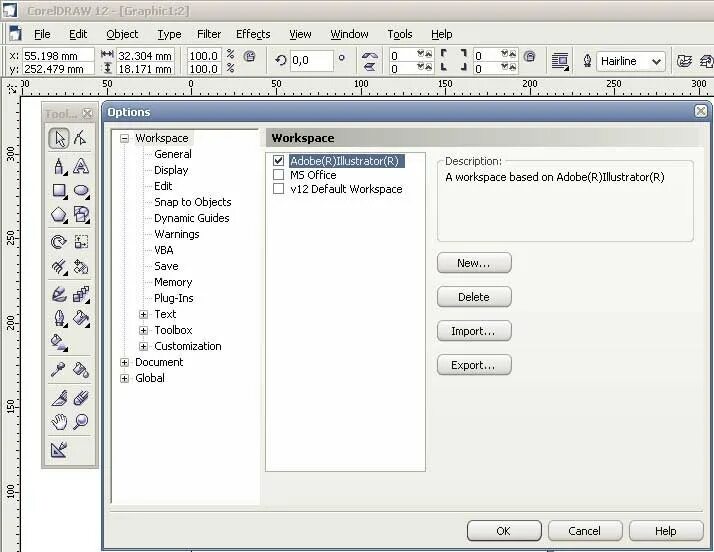
Task: Click the wrap paragraph text icon
Action: point(560,61)
